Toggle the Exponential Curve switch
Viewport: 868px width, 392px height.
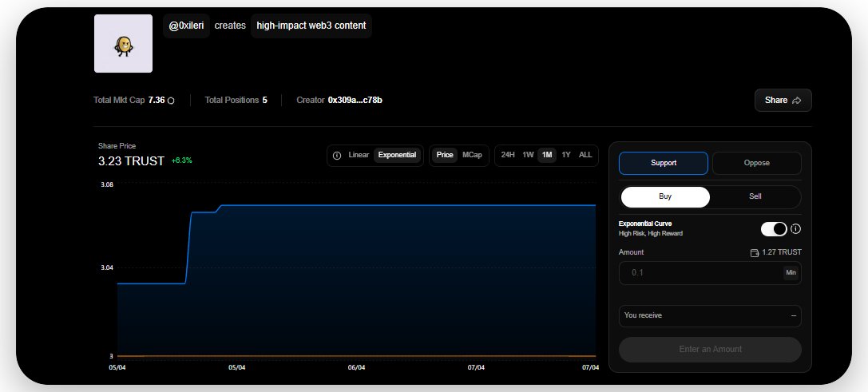click(773, 228)
